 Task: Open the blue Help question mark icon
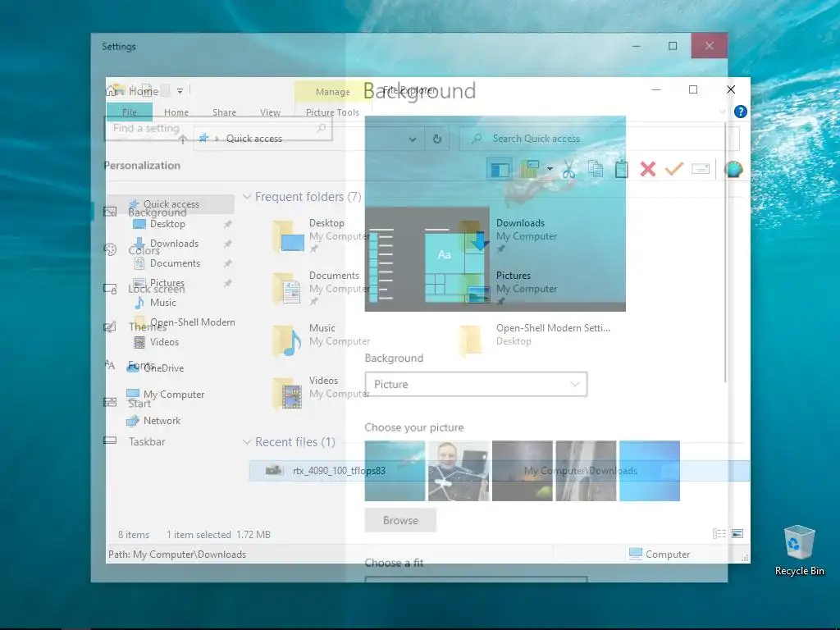point(741,112)
